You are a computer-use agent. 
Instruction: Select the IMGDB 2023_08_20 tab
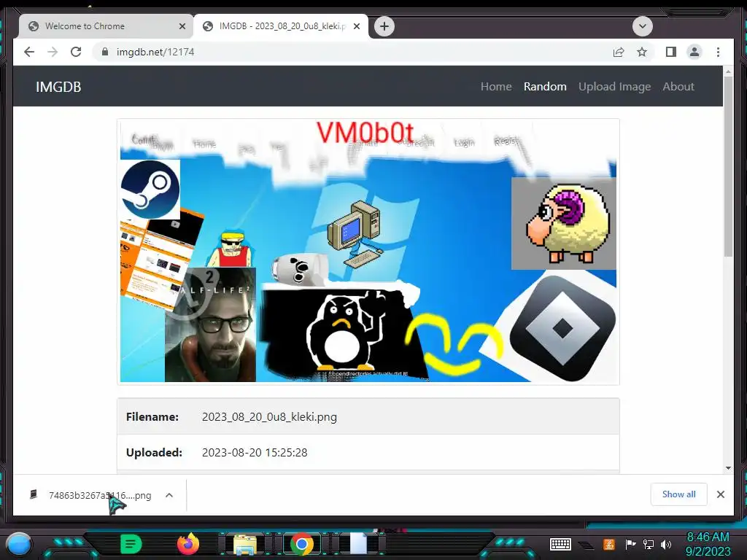pyautogui.click(x=281, y=26)
